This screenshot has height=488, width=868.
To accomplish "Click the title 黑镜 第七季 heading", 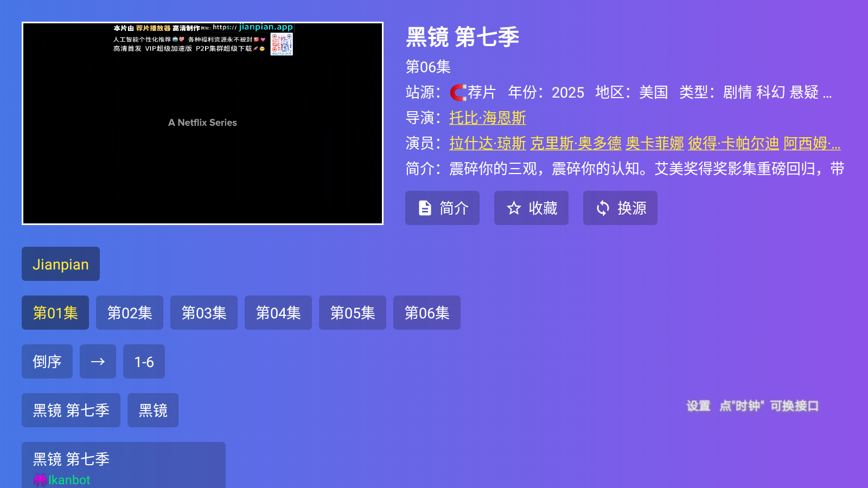I will click(463, 37).
